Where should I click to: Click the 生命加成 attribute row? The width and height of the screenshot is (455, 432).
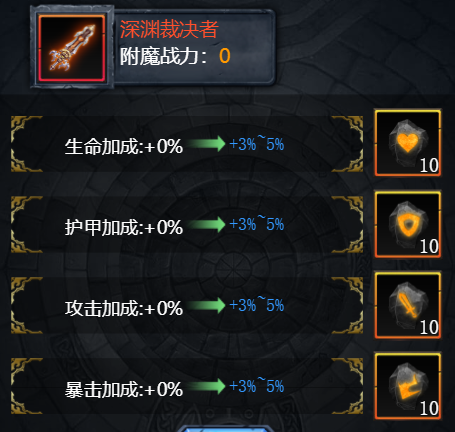point(187,144)
